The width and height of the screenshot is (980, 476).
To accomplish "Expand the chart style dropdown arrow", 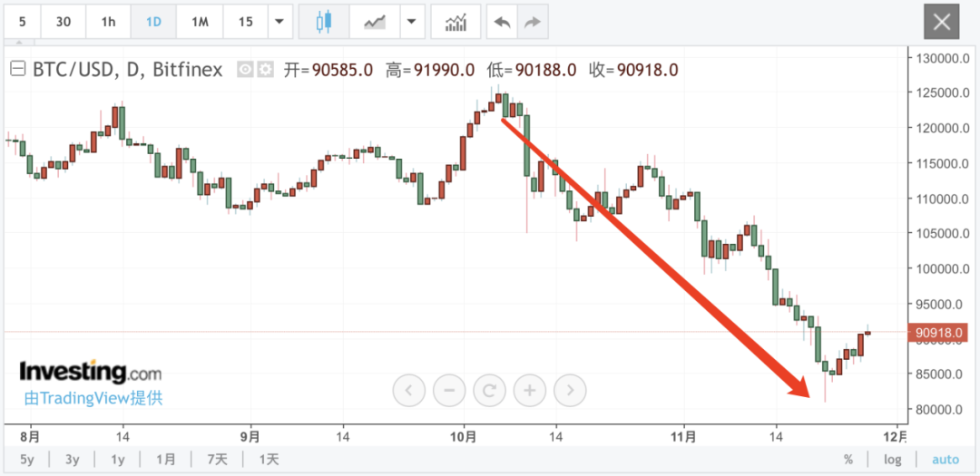I will [x=412, y=22].
